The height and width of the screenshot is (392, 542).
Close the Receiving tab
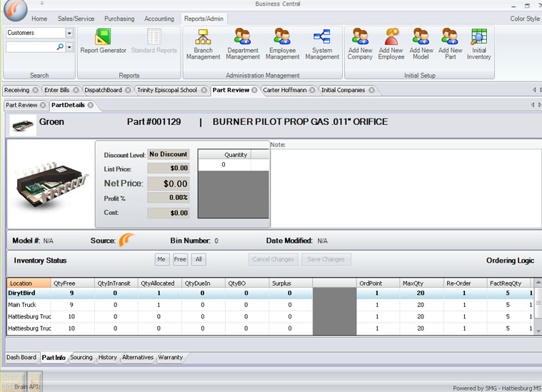coord(35,90)
